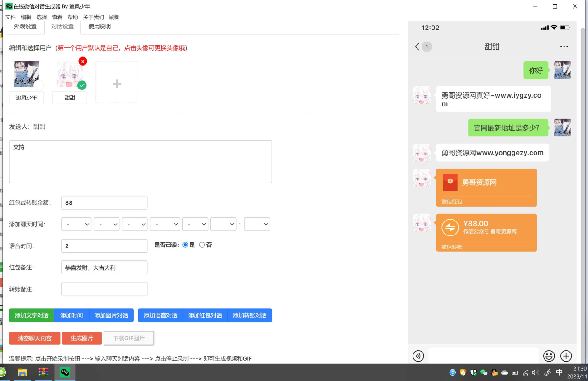
Task: Open QQ penguin tray icon
Action: [x=494, y=372]
